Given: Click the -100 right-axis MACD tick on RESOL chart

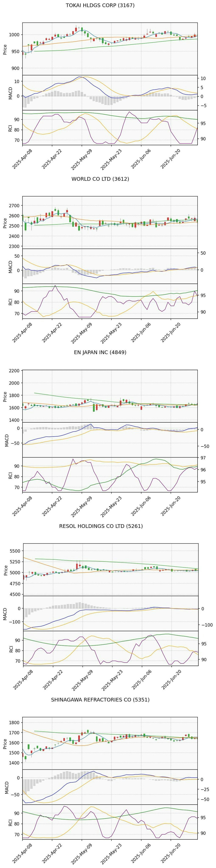Looking at the screenshot, I should 207,625.
